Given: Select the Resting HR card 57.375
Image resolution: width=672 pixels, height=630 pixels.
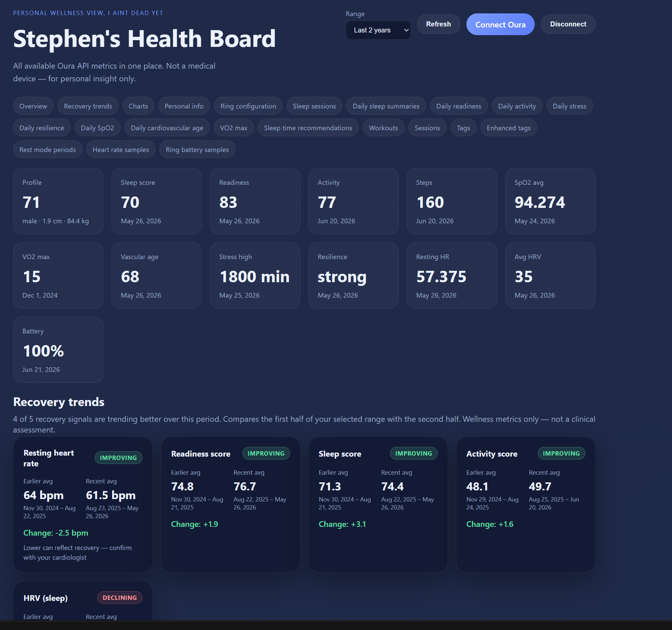Looking at the screenshot, I should click(452, 275).
